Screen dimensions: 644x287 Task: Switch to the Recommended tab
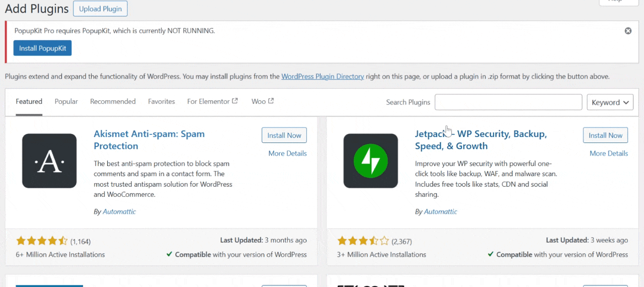pyautogui.click(x=113, y=101)
